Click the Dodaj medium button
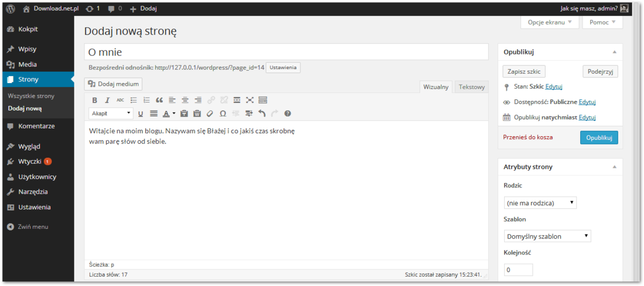The width and height of the screenshot is (644, 286). (114, 84)
